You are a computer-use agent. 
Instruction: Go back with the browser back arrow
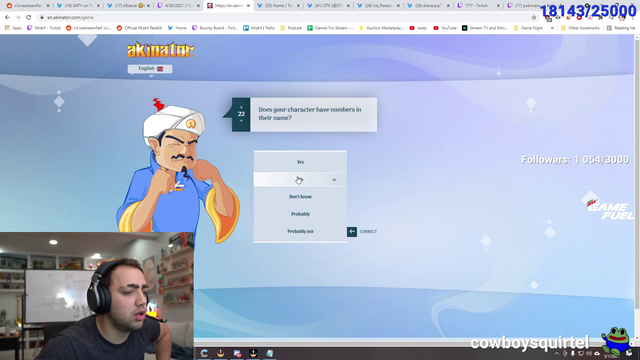(7, 18)
